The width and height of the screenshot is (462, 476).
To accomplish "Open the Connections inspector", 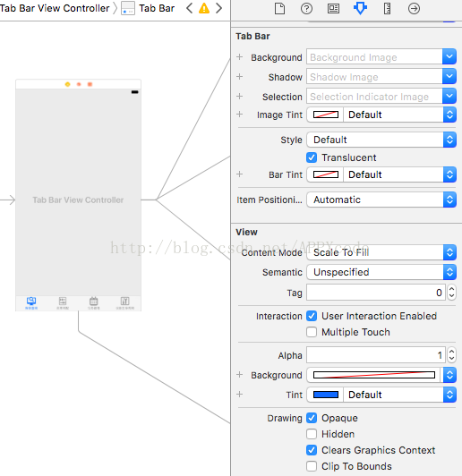I will click(414, 9).
